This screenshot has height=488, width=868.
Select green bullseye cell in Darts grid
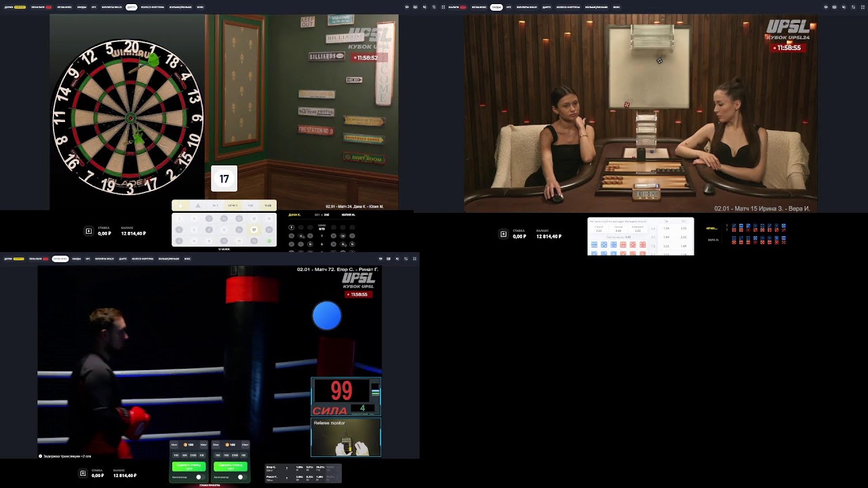click(269, 241)
